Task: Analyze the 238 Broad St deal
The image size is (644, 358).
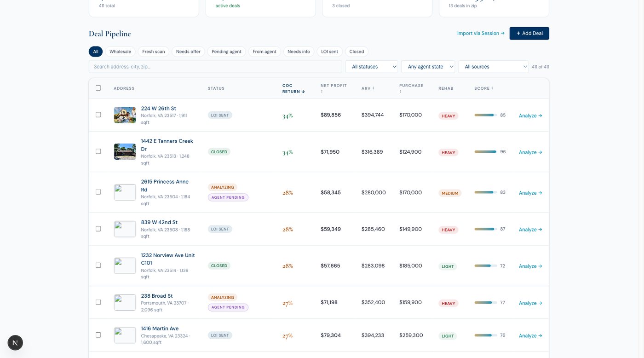Action: [x=530, y=303]
